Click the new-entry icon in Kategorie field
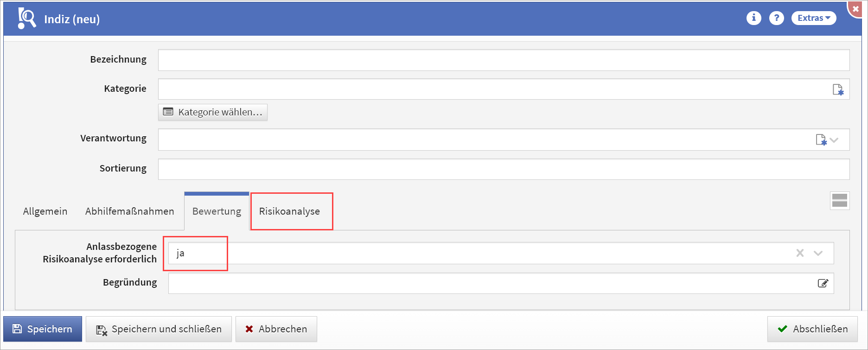Screen dimensions: 868x350 pos(837,89)
